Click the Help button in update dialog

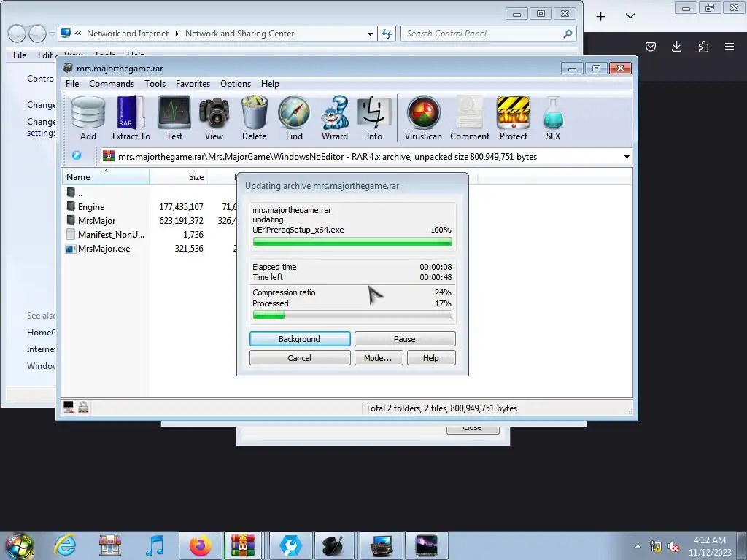[431, 358]
